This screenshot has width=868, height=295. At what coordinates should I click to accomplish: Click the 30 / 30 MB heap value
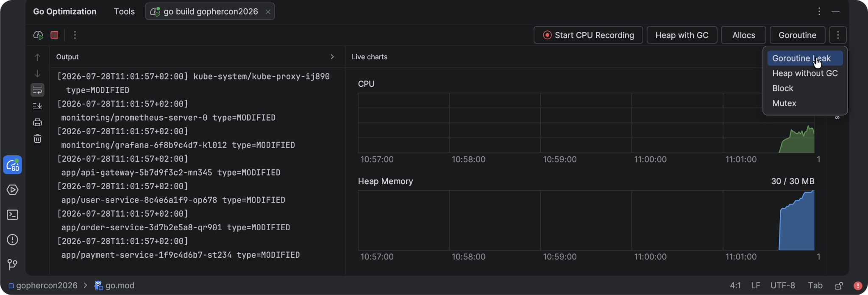[793, 181]
